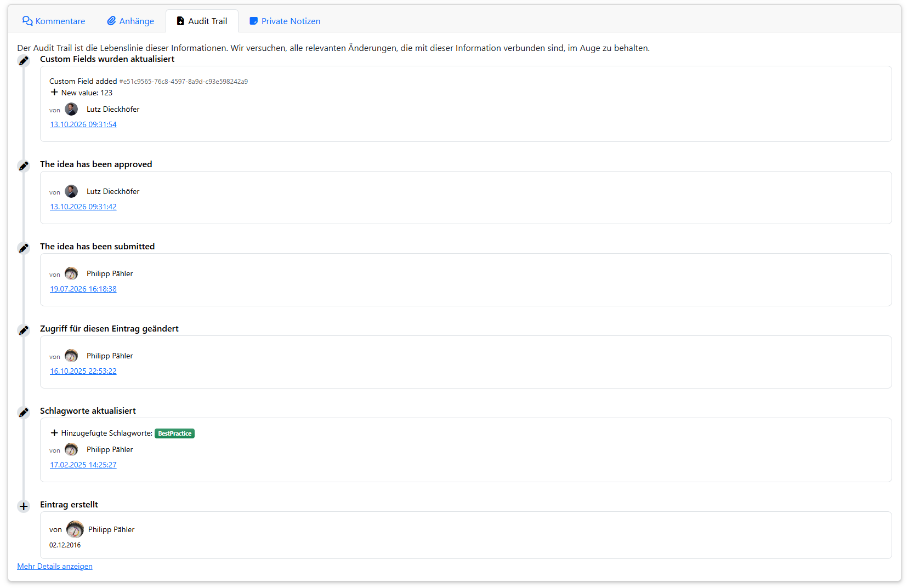Screen dimensions: 908x588
Task: Click the heading 'The idea has been submitted'
Action: click(x=98, y=246)
